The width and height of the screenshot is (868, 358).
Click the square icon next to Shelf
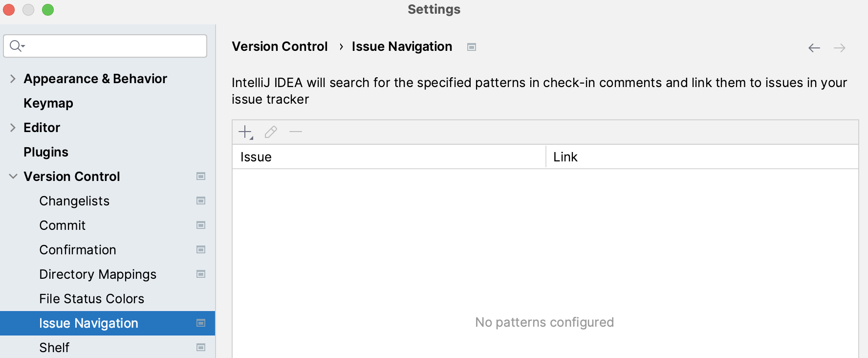[200, 347]
